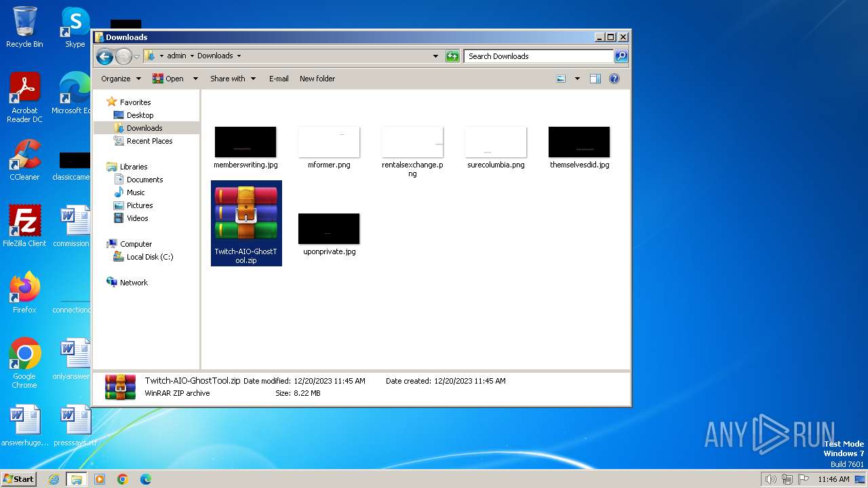This screenshot has width=868, height=488.
Task: Select surecolumbia.png file
Action: click(x=496, y=147)
